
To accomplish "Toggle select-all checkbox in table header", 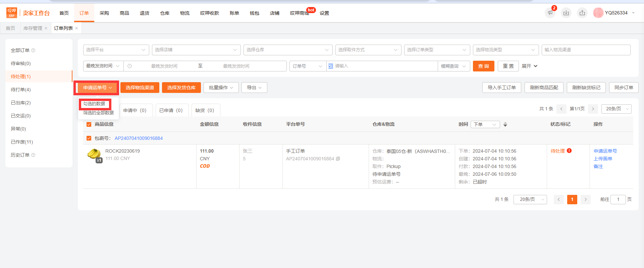I will 89,124.
